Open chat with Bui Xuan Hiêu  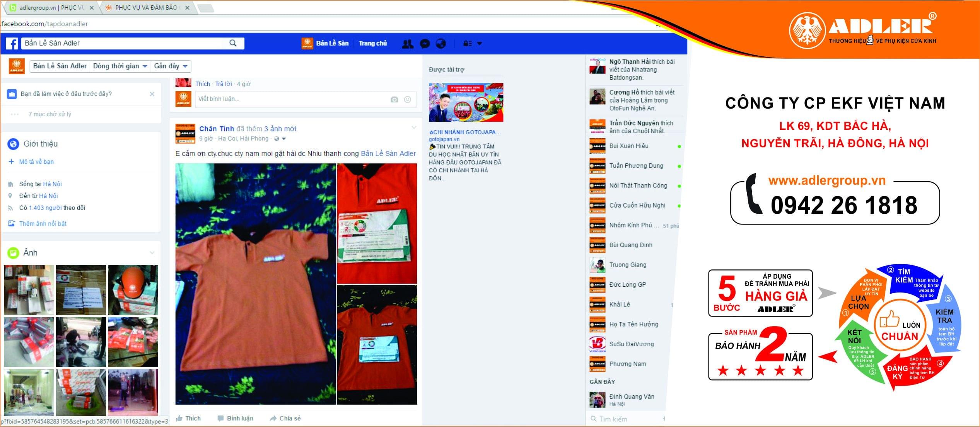tap(635, 146)
